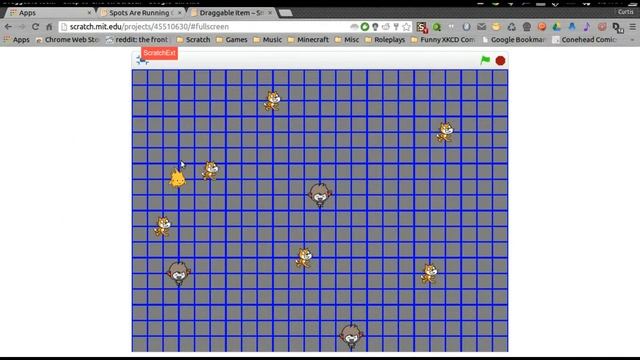This screenshot has width=640, height=360.
Task: Click the D extension icon with badge
Action: pos(618,28)
